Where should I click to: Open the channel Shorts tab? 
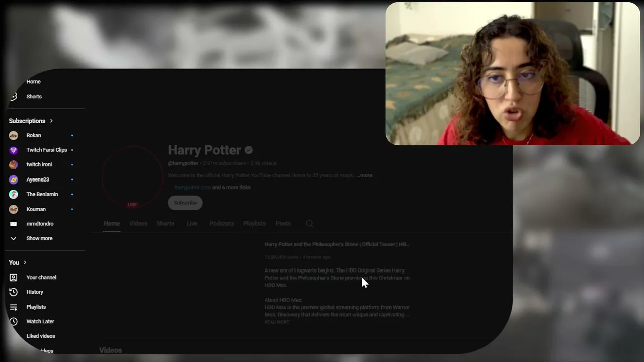[165, 223]
